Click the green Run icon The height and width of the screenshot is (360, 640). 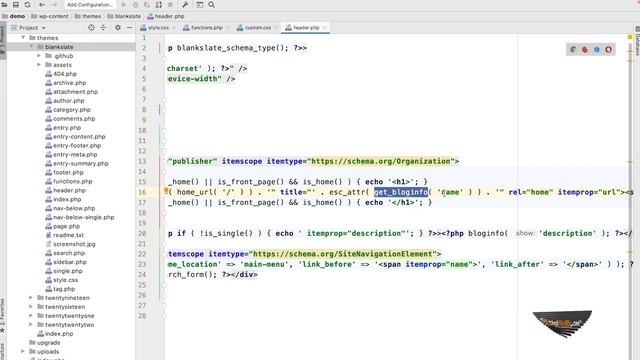pyautogui.click(x=124, y=5)
